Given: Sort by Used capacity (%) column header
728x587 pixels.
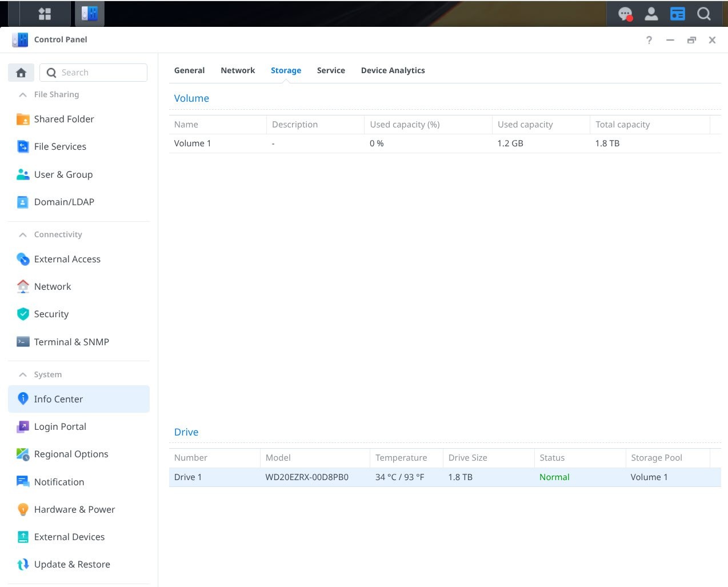Looking at the screenshot, I should click(x=428, y=125).
